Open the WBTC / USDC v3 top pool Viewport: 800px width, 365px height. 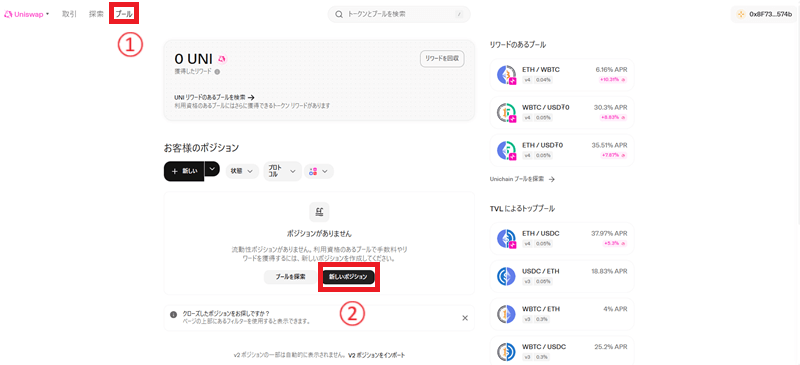562,351
